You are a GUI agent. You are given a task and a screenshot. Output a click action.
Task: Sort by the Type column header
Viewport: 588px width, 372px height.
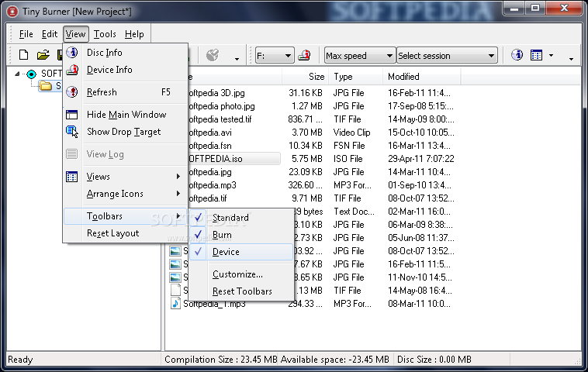point(355,77)
